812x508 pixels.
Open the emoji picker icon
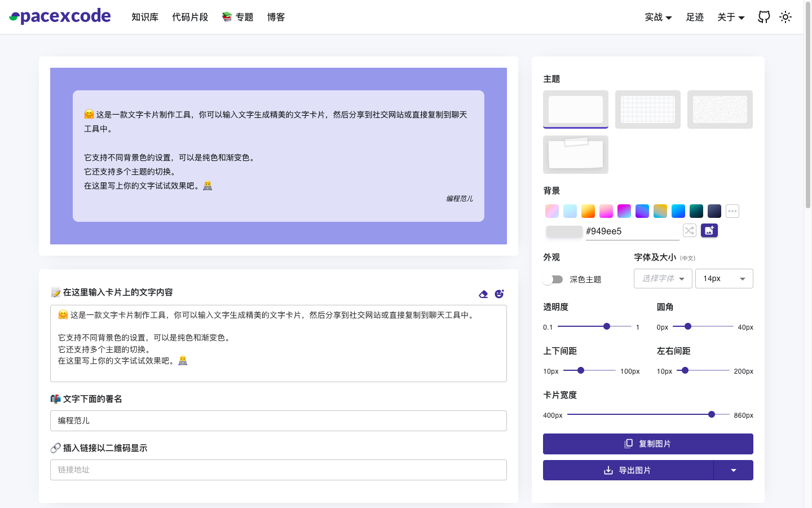coord(498,294)
